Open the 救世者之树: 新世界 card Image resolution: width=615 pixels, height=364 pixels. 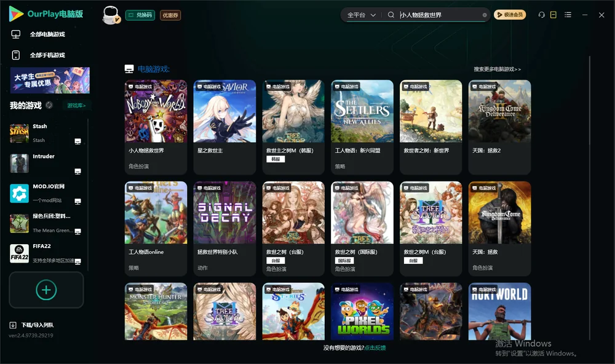click(x=430, y=127)
